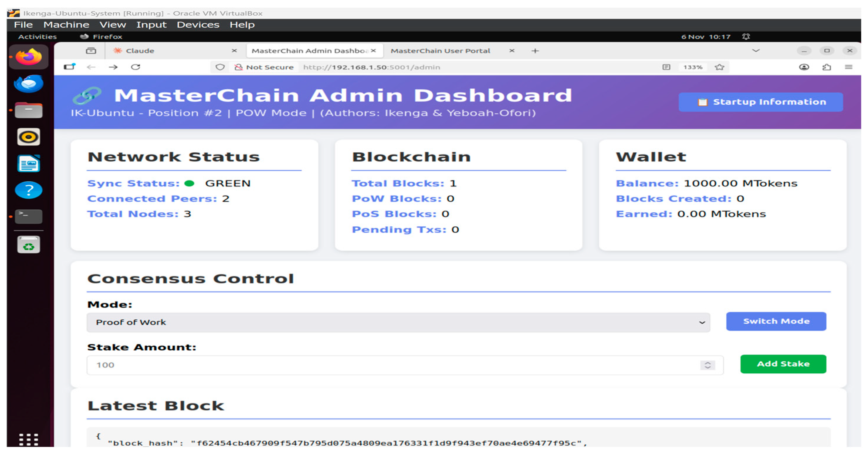Open the Extensions puzzle icon

(x=827, y=67)
